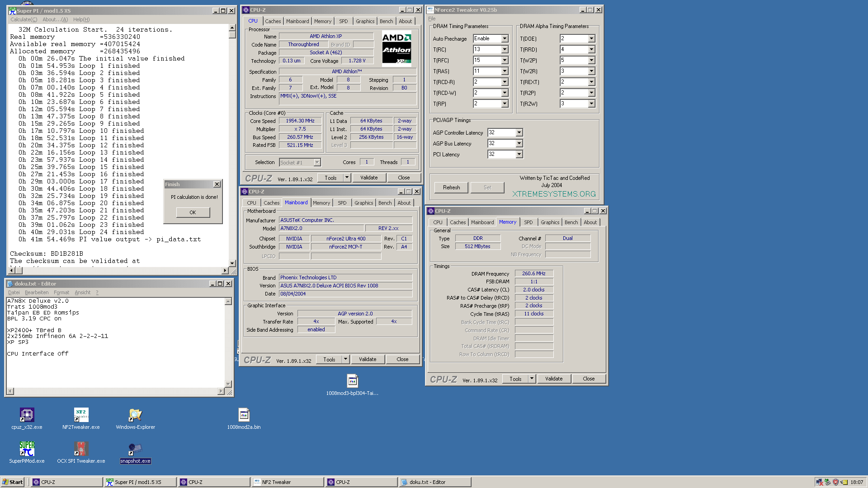This screenshot has width=868, height=488.
Task: Click OK in the Finish dialog
Action: click(193, 212)
